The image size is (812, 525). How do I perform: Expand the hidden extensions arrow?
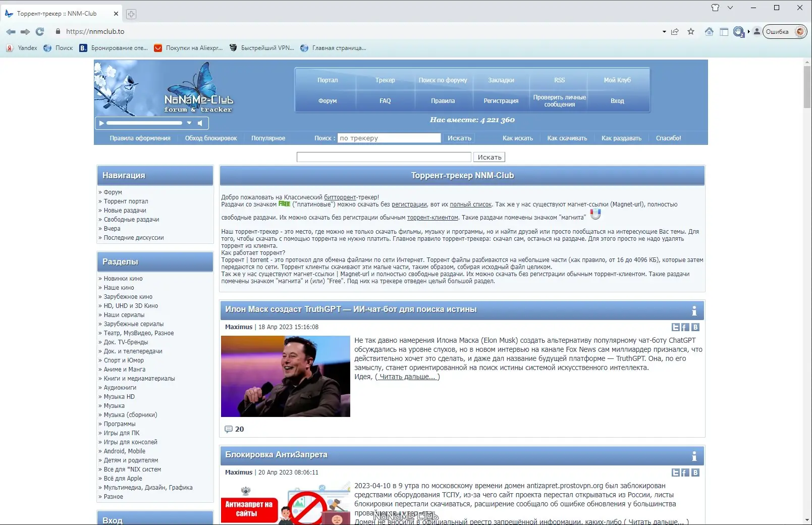point(749,31)
